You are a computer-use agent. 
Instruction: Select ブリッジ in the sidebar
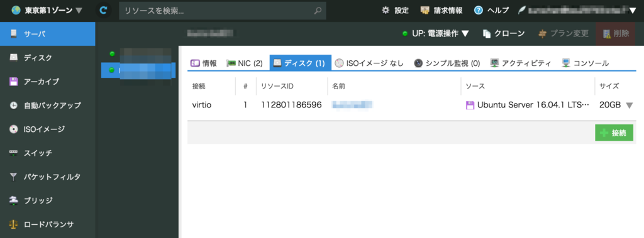(48, 201)
